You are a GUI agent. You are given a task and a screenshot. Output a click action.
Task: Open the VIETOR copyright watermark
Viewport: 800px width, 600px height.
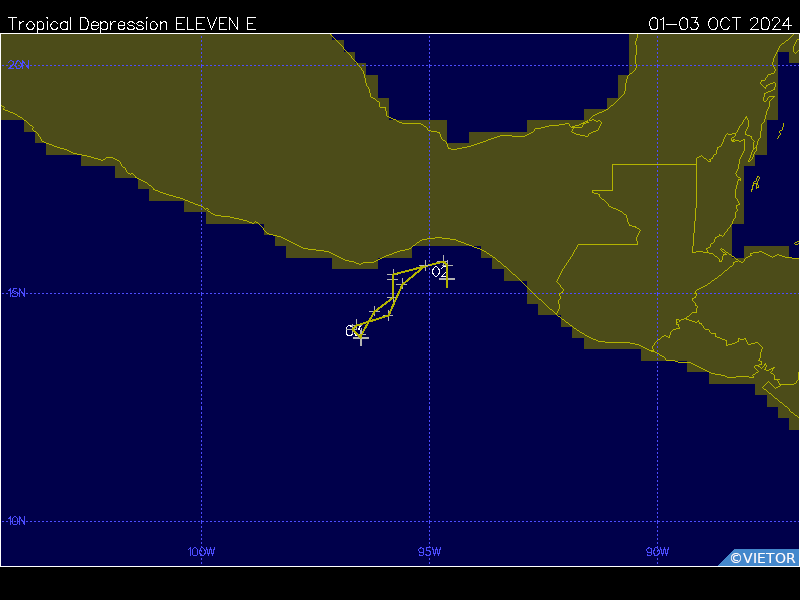[x=762, y=558]
